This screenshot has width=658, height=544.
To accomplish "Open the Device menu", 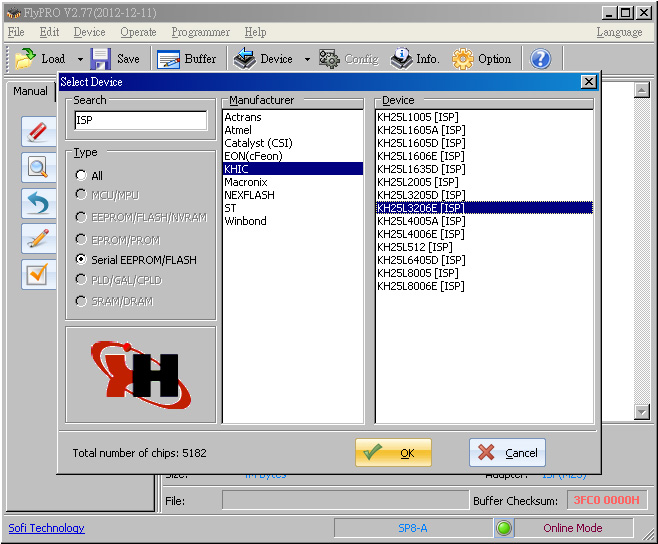I will 89,32.
